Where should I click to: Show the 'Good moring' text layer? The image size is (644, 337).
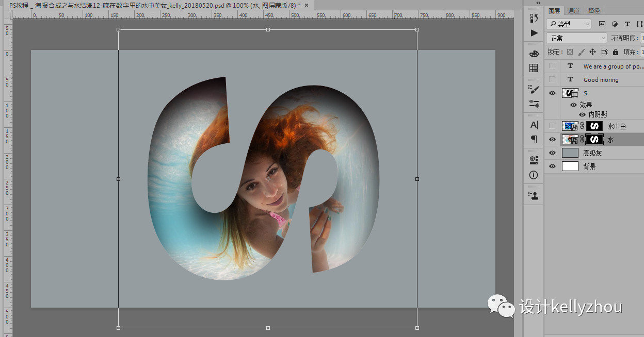552,80
